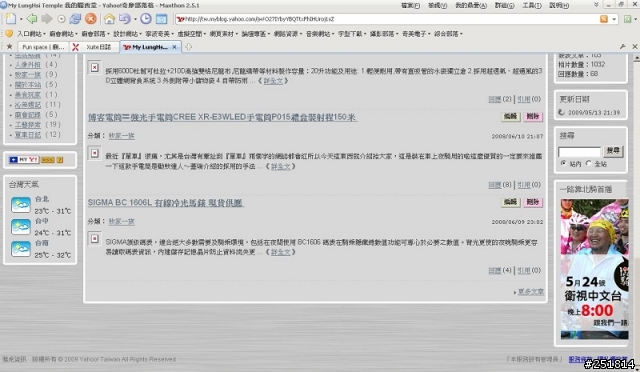Click 詳全文 in the SIGMA post summary
640x372 pixels.
tap(280, 252)
